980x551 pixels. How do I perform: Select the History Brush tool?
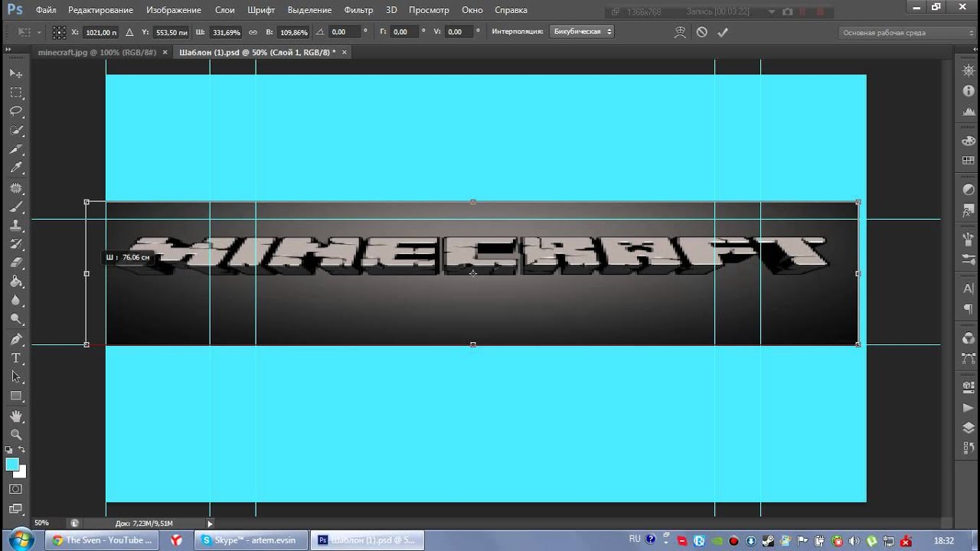click(x=15, y=244)
